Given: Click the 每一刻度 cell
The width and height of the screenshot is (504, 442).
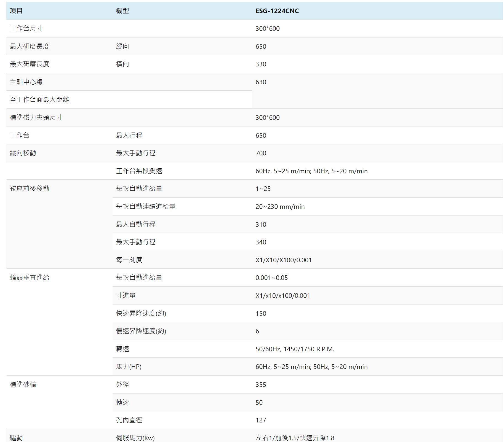Looking at the screenshot, I should coord(129,260).
